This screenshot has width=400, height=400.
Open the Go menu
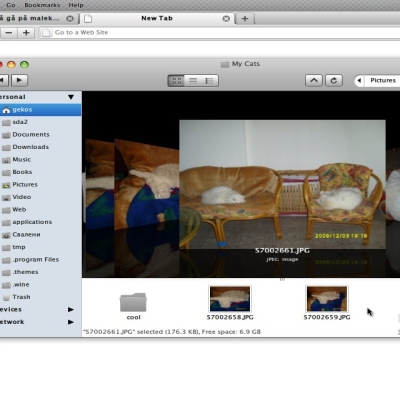click(11, 5)
